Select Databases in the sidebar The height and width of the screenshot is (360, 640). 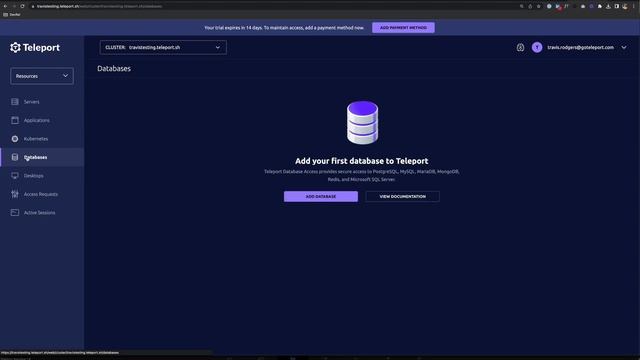pyautogui.click(x=42, y=157)
